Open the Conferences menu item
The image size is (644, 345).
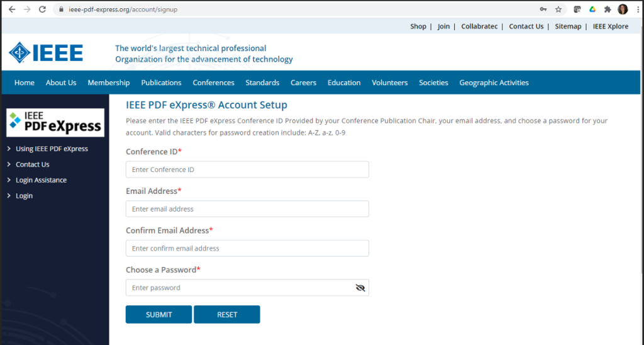click(x=214, y=82)
